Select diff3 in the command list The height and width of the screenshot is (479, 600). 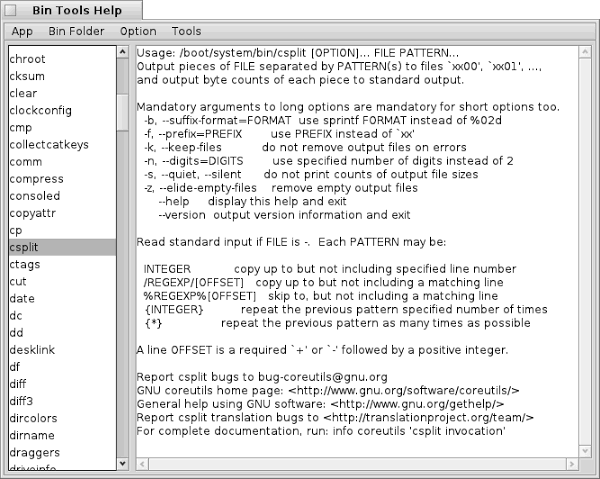coord(24,400)
